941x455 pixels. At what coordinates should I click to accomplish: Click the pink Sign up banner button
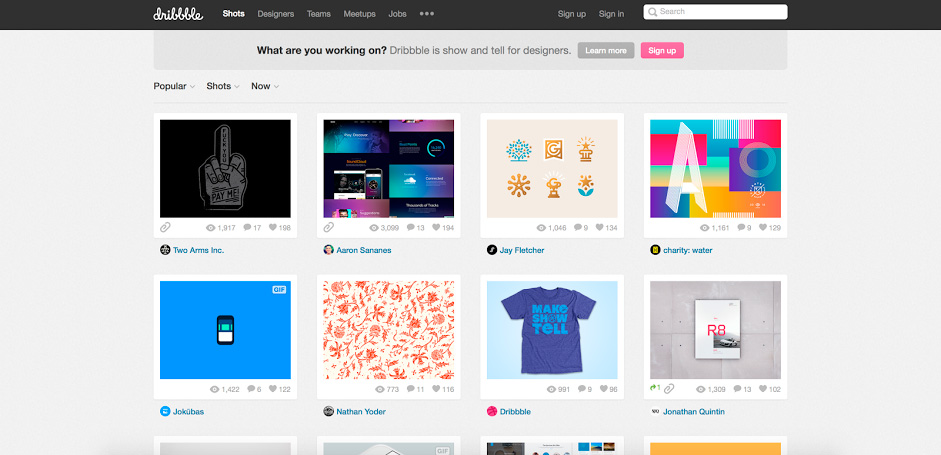point(662,50)
